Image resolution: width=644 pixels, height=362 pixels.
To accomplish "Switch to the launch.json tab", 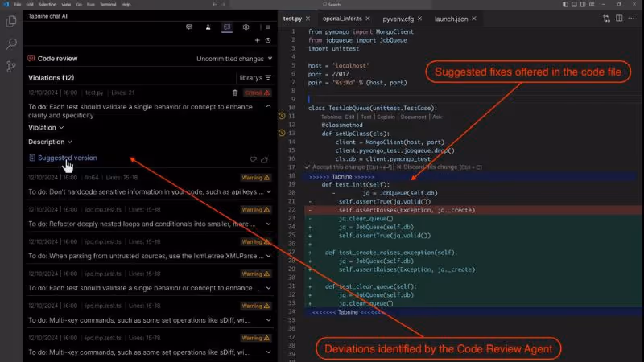I will pyautogui.click(x=451, y=19).
